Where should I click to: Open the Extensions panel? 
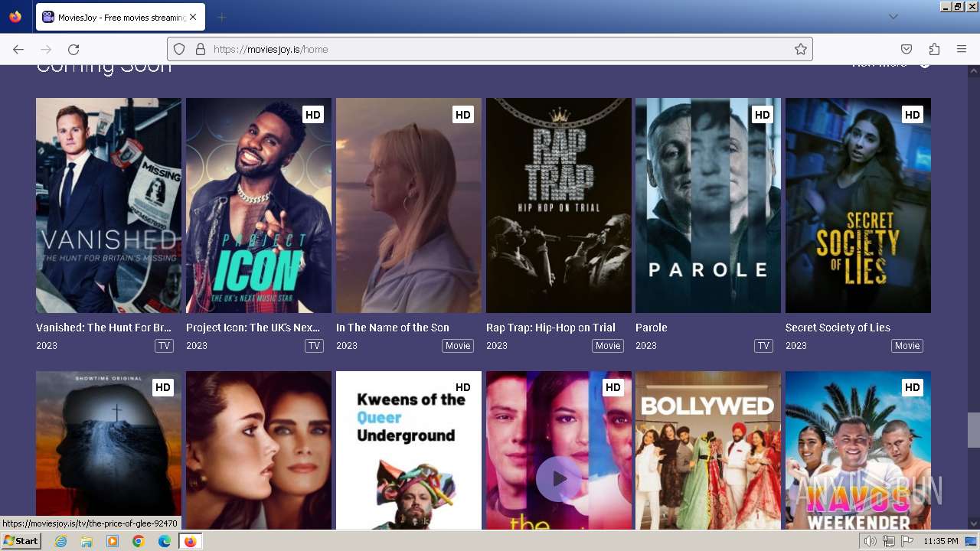[934, 49]
